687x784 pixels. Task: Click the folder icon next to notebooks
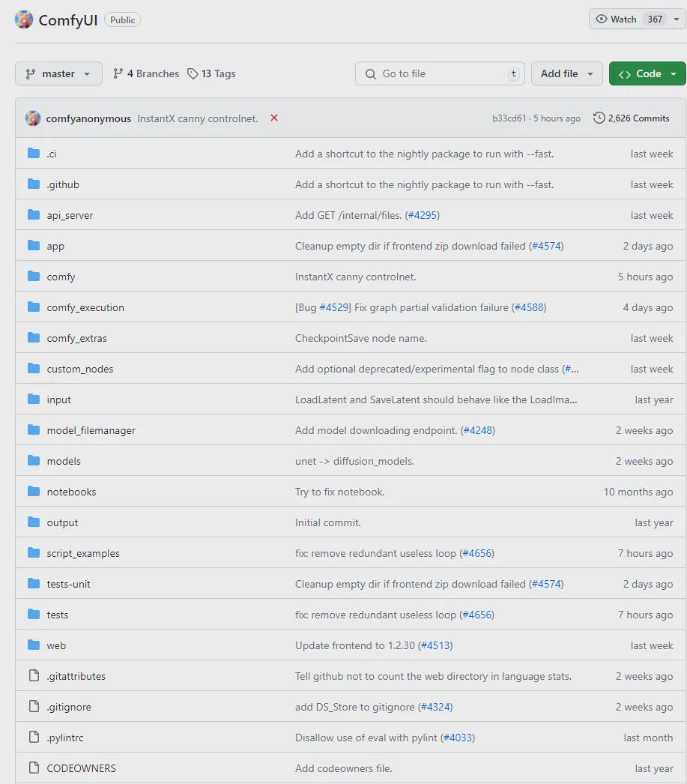pyautogui.click(x=34, y=492)
